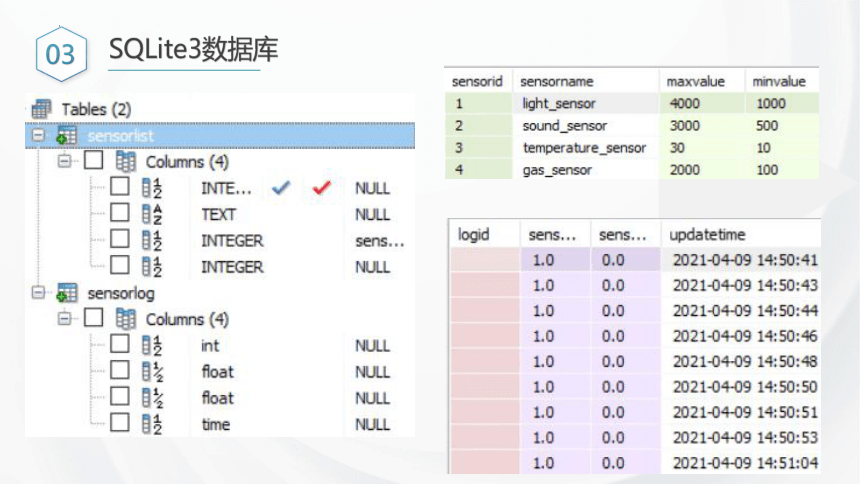Select the Tables (2) root node
860x484 pixels.
(96, 109)
